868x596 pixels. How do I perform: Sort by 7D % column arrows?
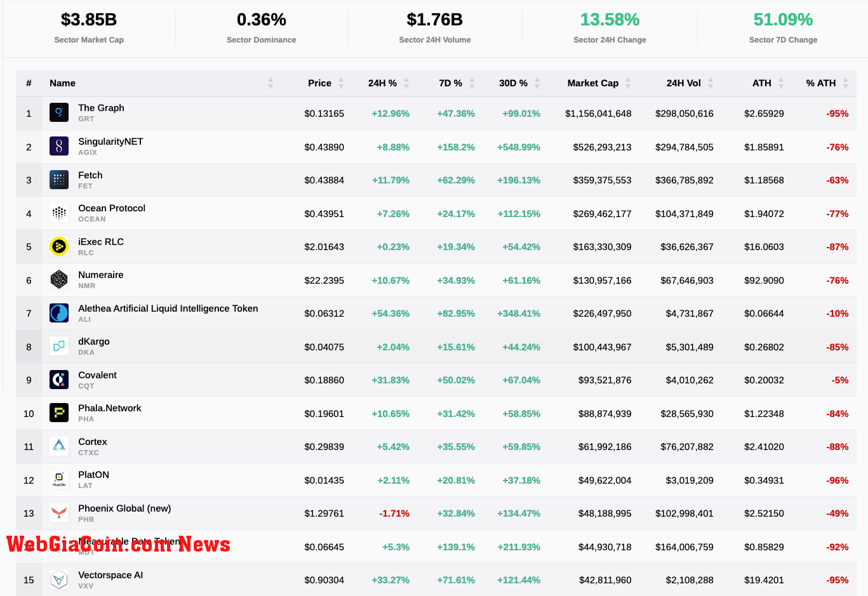(x=472, y=83)
